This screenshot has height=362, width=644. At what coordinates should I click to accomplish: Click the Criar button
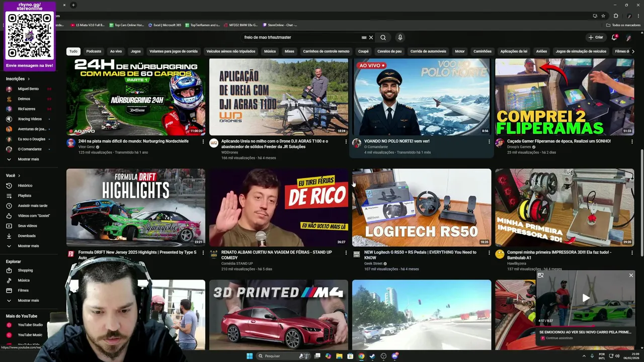[x=596, y=37]
